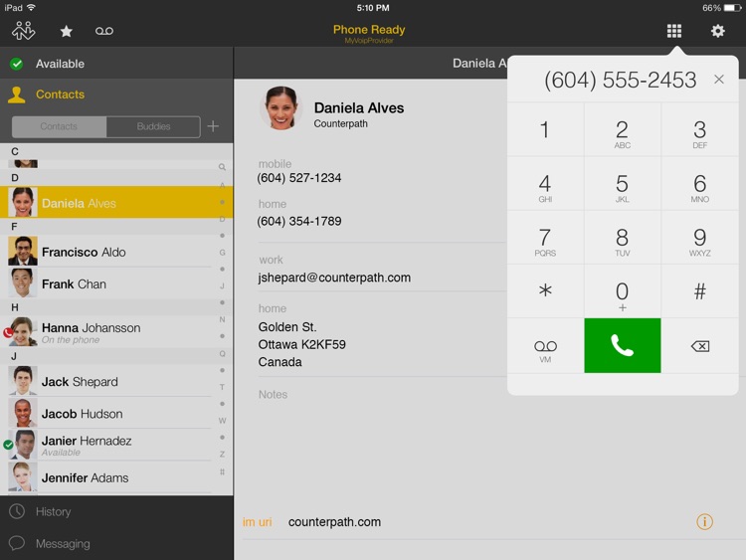746x560 pixels.
Task: Dial digit 8 TUV on keypad
Action: [623, 237]
